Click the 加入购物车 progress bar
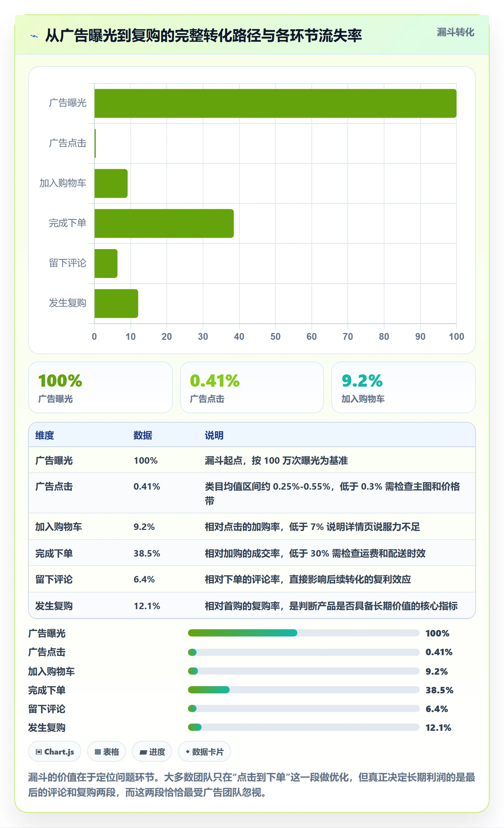 click(x=304, y=671)
